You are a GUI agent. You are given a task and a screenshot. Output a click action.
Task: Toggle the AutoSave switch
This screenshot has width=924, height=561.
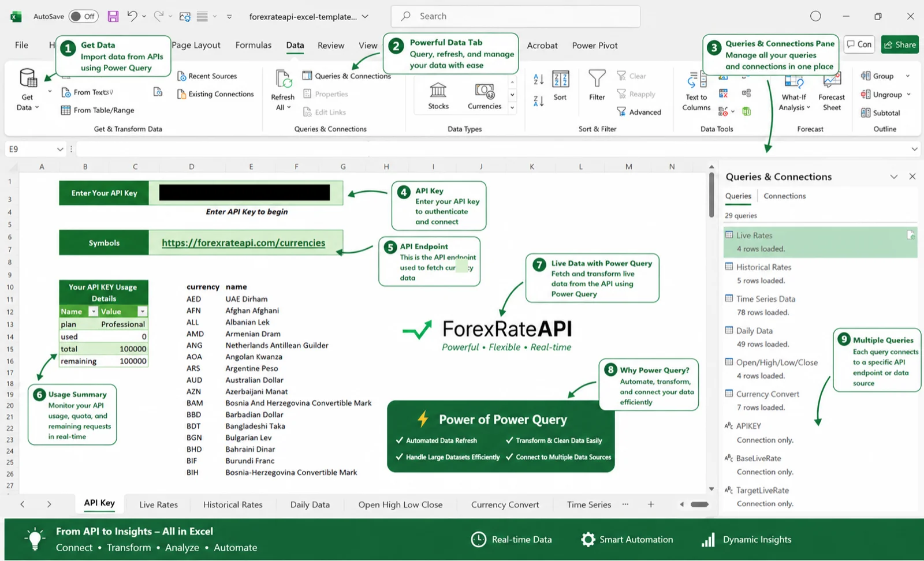(x=83, y=16)
